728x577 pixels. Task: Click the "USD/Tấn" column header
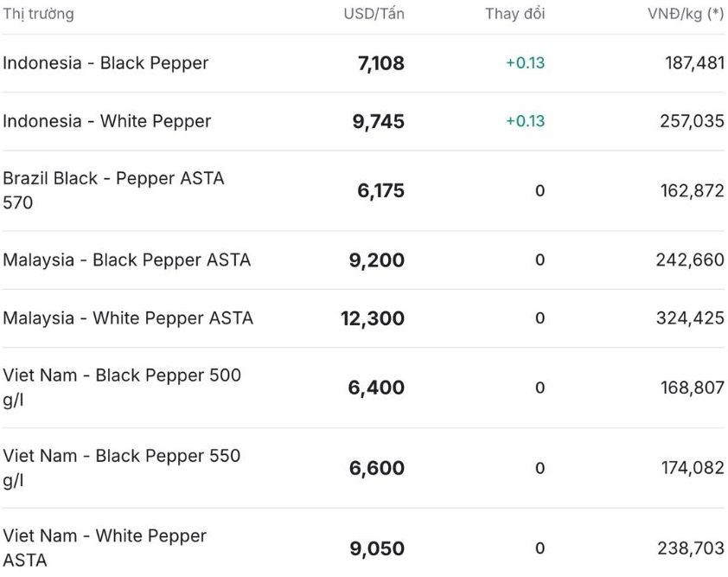374,14
